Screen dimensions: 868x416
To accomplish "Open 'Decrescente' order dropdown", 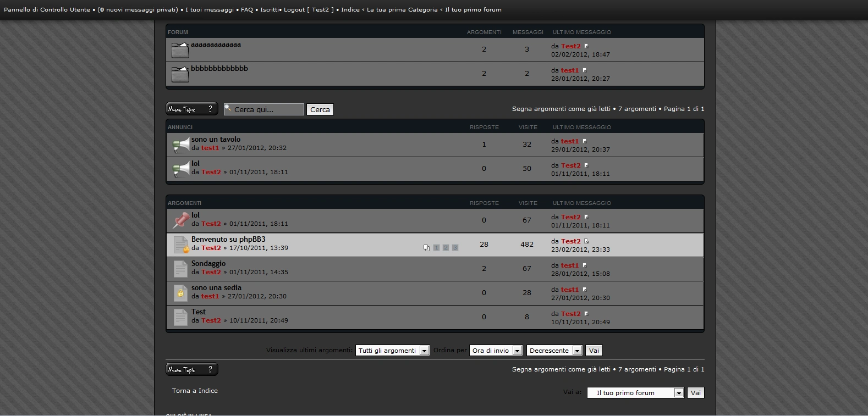I will point(554,351).
